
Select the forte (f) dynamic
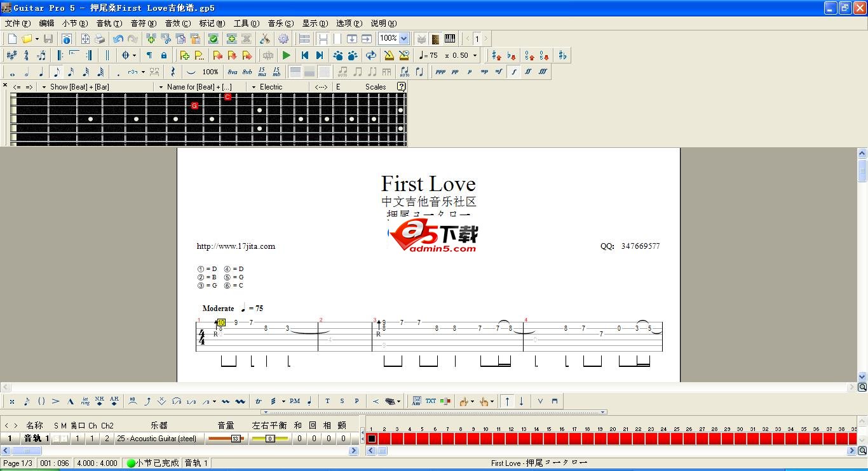point(513,72)
